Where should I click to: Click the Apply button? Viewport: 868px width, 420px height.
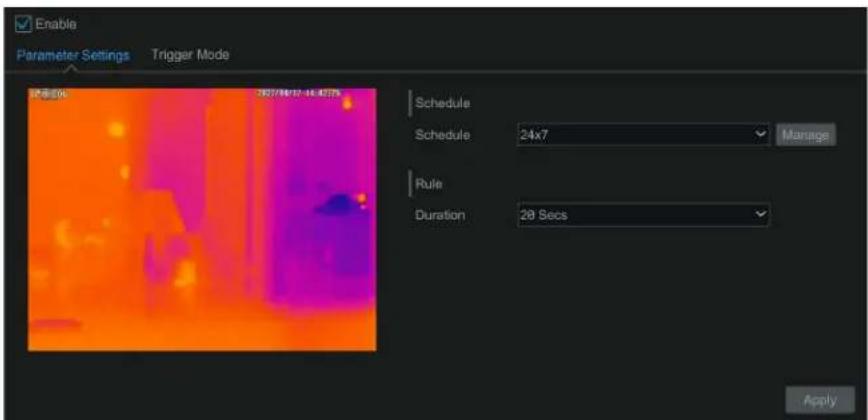[x=820, y=400]
